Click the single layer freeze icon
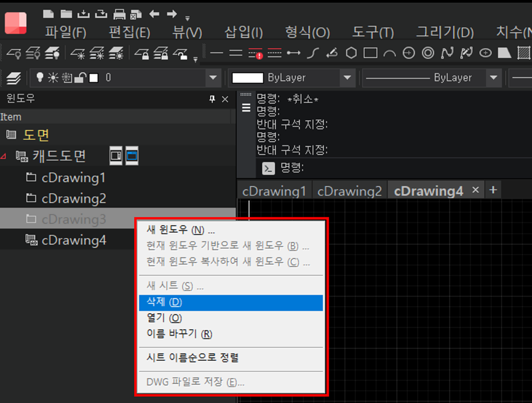 coord(78,53)
